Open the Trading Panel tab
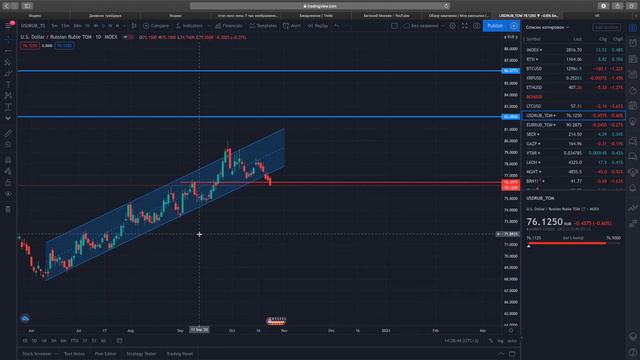 click(180, 354)
